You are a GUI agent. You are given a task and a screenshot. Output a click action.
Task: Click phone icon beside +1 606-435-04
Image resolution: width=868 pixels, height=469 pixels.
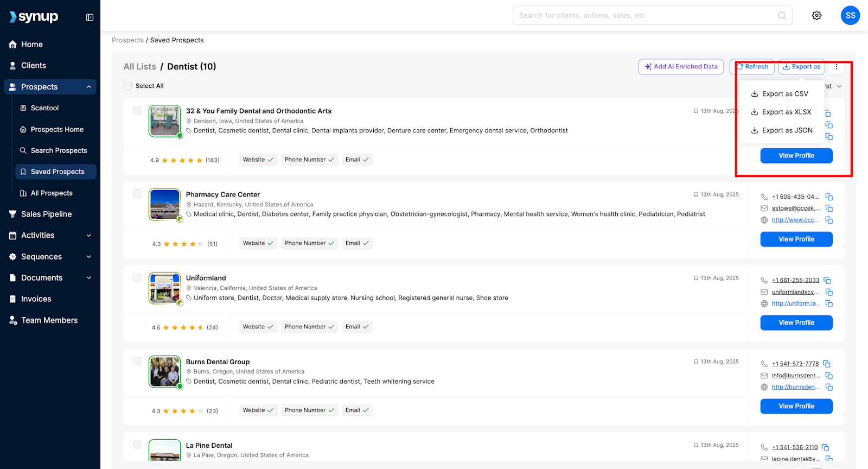[764, 197]
